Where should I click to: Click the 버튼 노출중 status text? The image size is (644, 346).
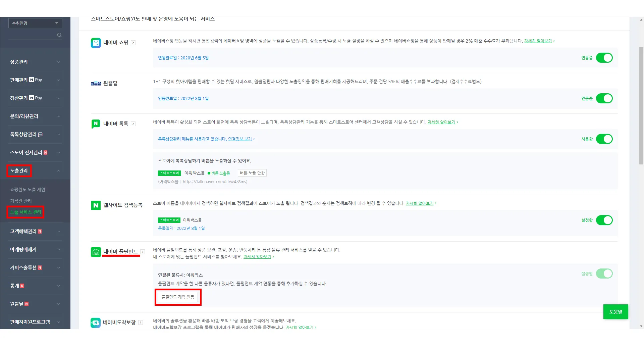[221, 173]
